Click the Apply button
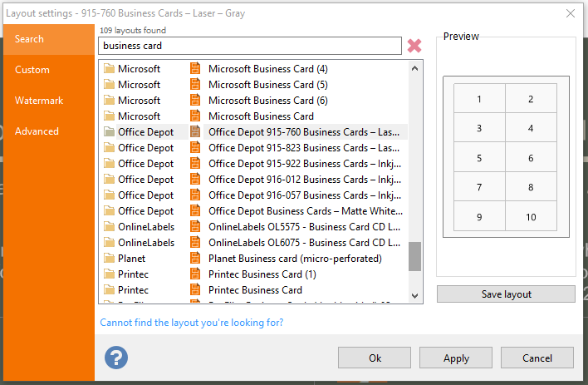The height and width of the screenshot is (385, 588). click(x=456, y=358)
